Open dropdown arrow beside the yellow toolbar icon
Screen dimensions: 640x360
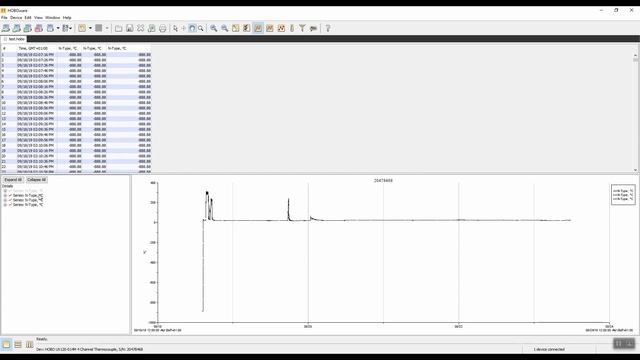click(90, 28)
